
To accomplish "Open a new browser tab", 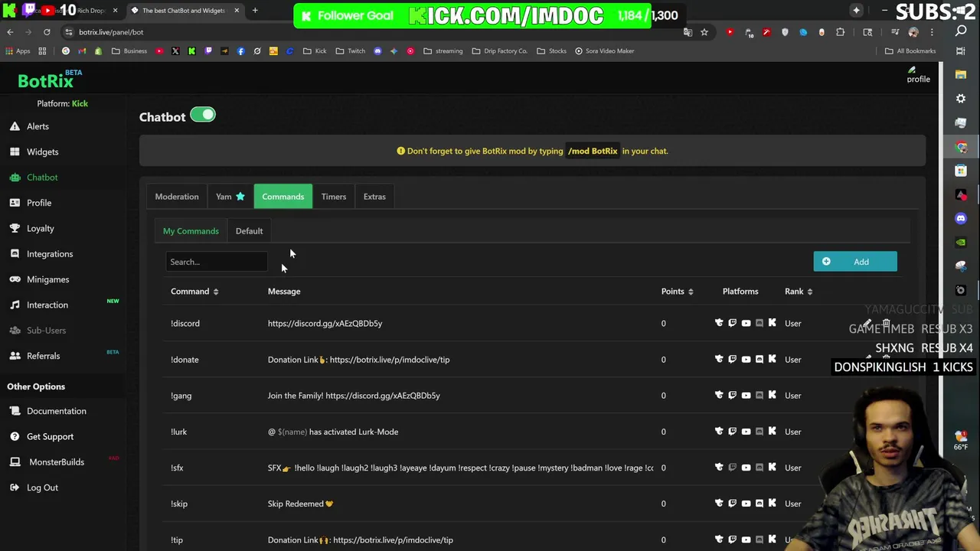I will [255, 11].
